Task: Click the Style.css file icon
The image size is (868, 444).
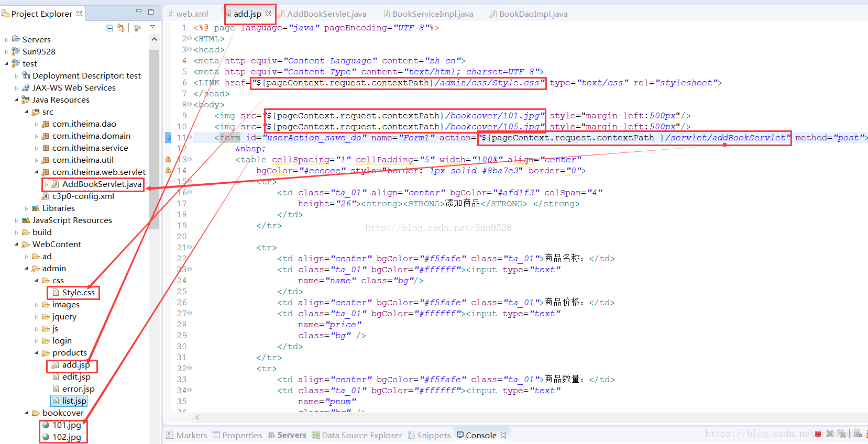Action: coord(56,292)
